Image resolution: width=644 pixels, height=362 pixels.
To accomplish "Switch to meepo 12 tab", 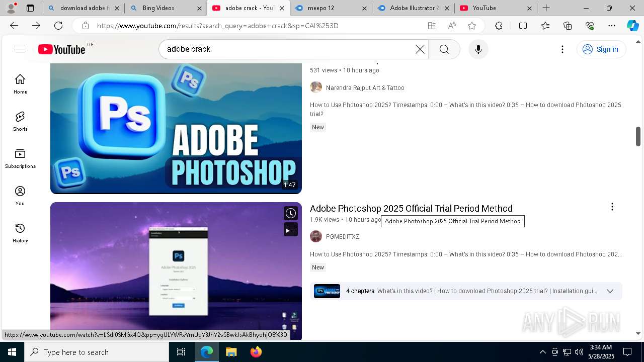I will click(331, 8).
